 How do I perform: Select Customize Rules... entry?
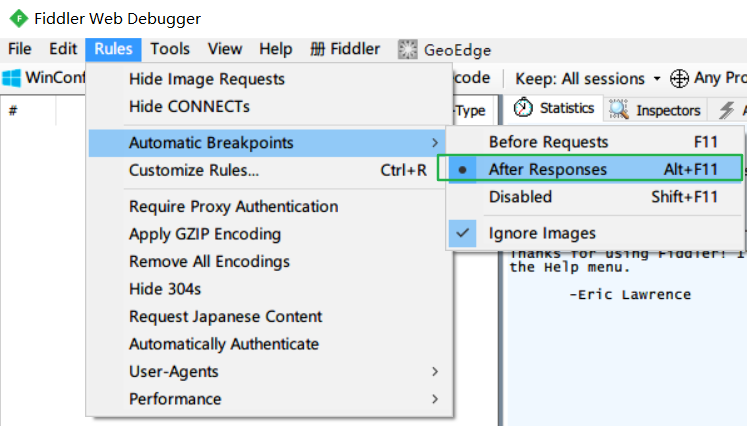[269, 171]
